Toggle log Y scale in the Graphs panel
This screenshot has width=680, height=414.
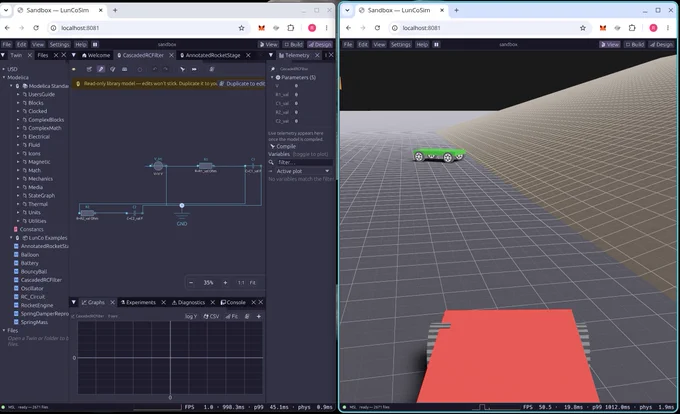click(191, 316)
